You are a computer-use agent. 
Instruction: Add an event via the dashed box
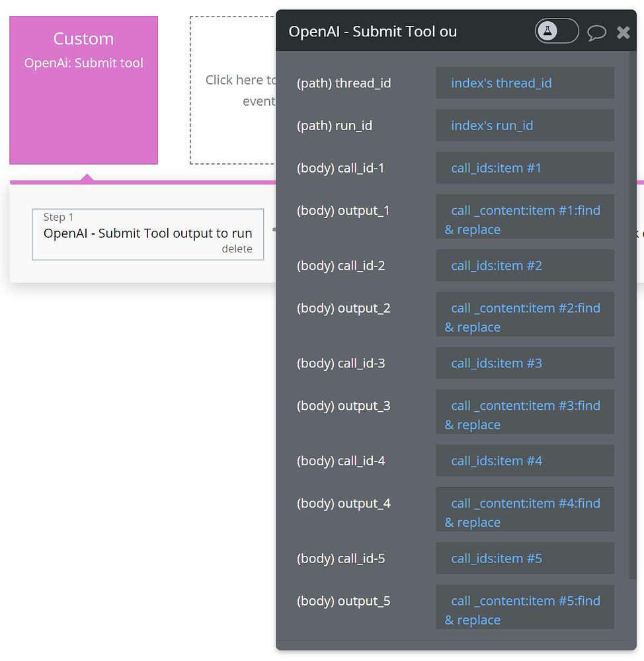coord(233,90)
